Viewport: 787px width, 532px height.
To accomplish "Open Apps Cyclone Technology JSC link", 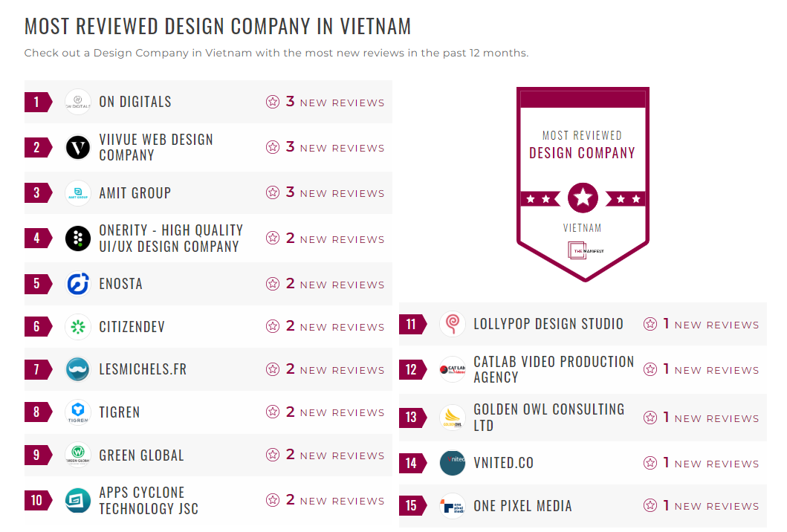I will [149, 500].
